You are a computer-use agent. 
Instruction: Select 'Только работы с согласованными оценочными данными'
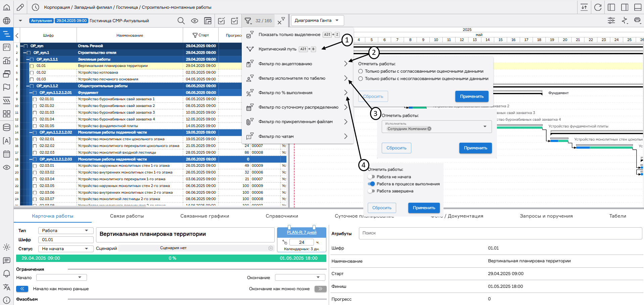[x=361, y=71]
